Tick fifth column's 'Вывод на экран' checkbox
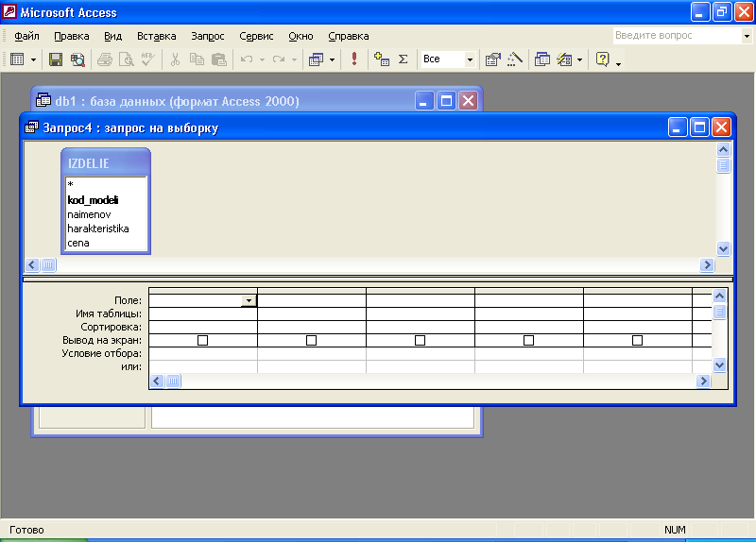The height and width of the screenshot is (542, 756). pyautogui.click(x=637, y=341)
